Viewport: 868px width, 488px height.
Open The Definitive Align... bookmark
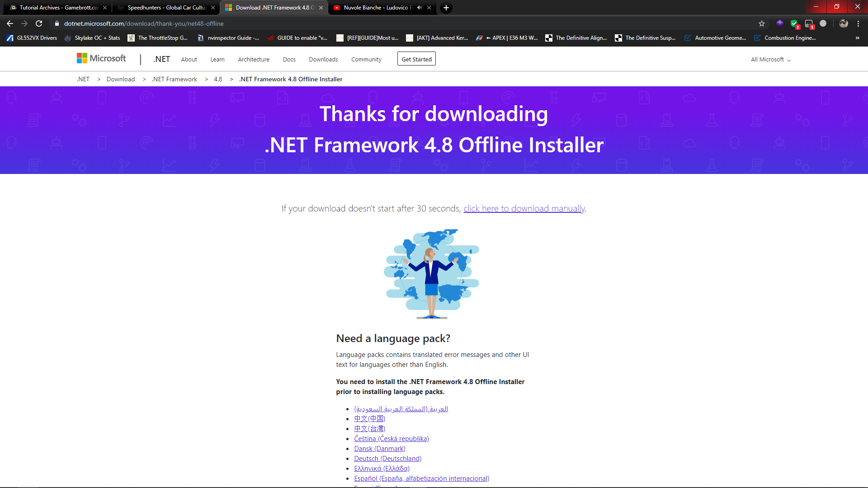pos(576,38)
